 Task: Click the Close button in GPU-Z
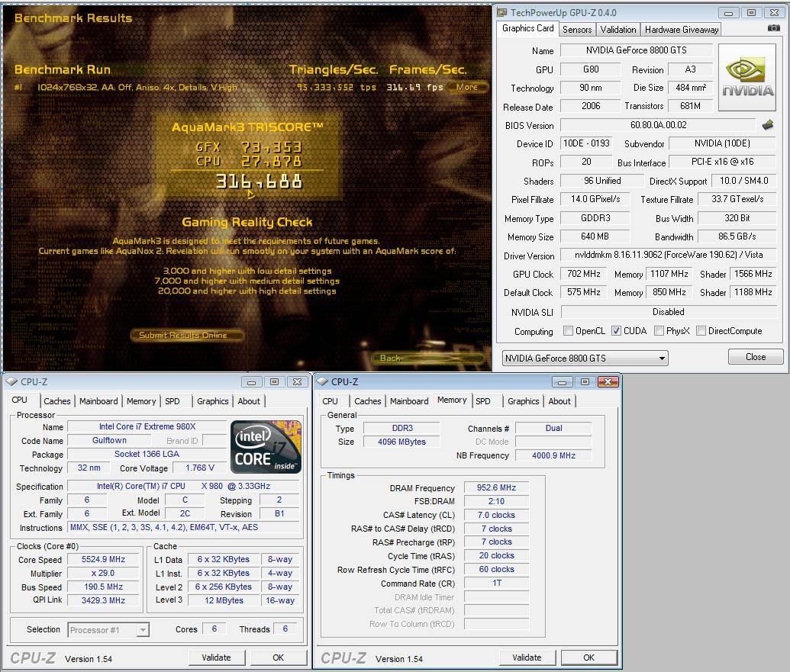pos(755,357)
